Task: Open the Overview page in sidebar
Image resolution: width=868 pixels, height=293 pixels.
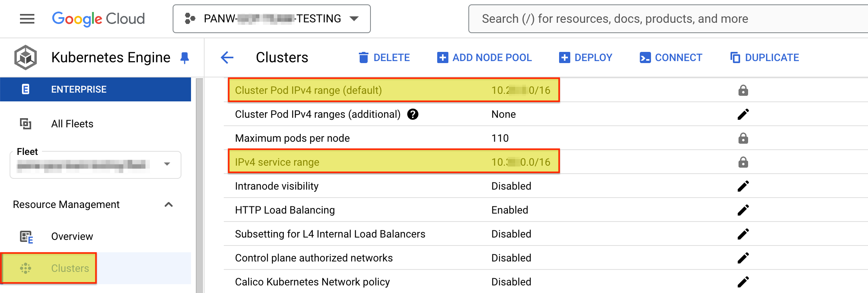Action: pyautogui.click(x=72, y=236)
